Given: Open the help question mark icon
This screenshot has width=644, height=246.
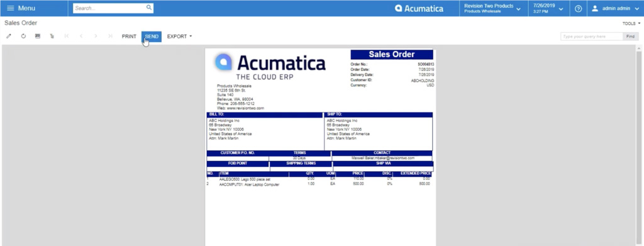Looking at the screenshot, I should click(579, 9).
